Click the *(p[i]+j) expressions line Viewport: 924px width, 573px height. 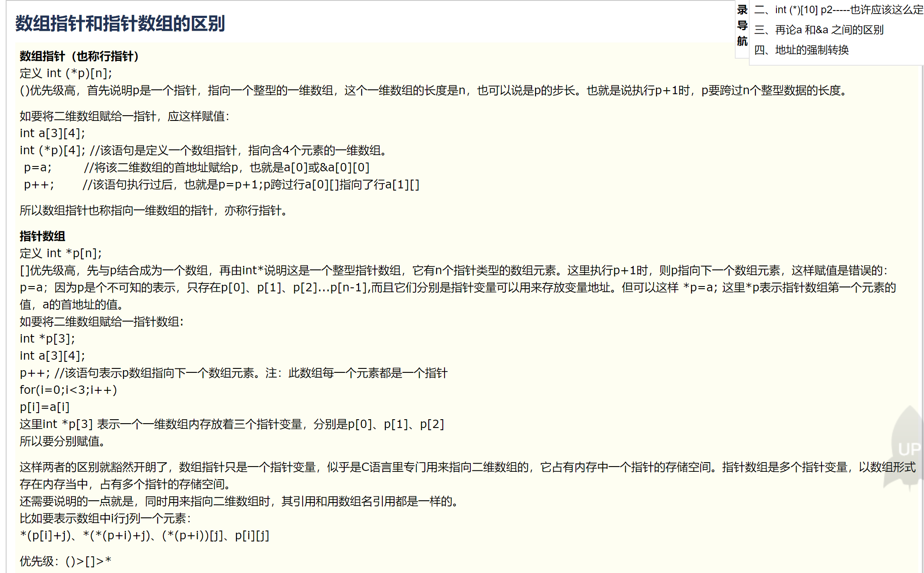145,535
